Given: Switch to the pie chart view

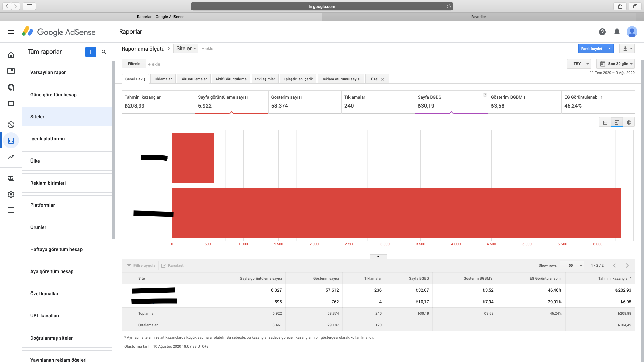Looking at the screenshot, I should click(x=629, y=122).
